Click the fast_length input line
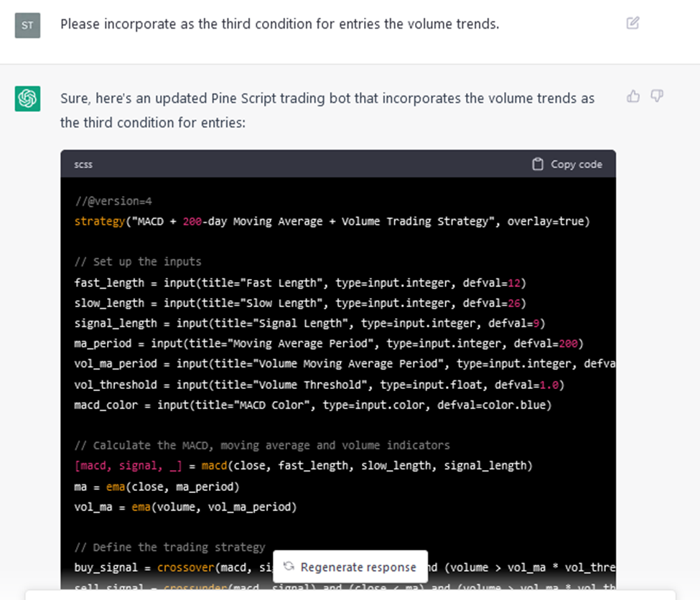 pyautogui.click(x=300, y=283)
